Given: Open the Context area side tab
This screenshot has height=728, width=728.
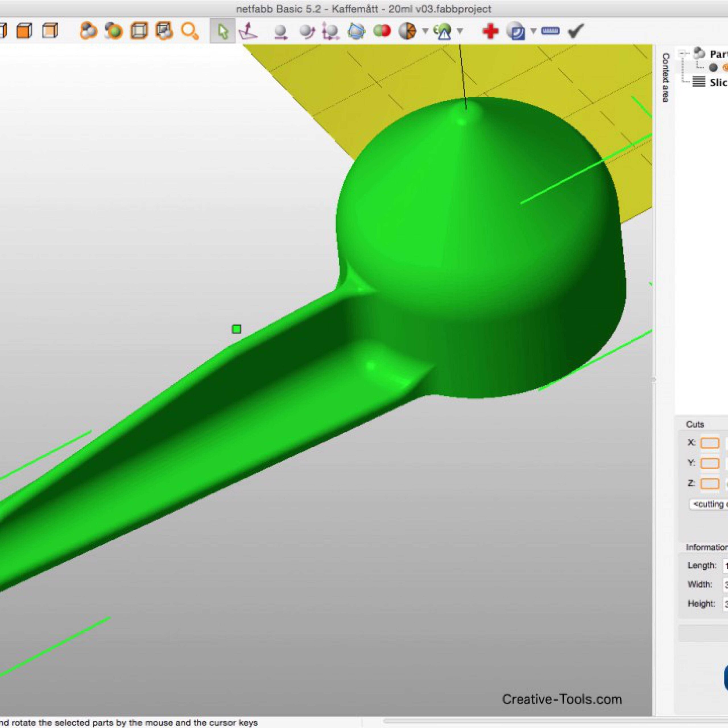Looking at the screenshot, I should [666, 77].
